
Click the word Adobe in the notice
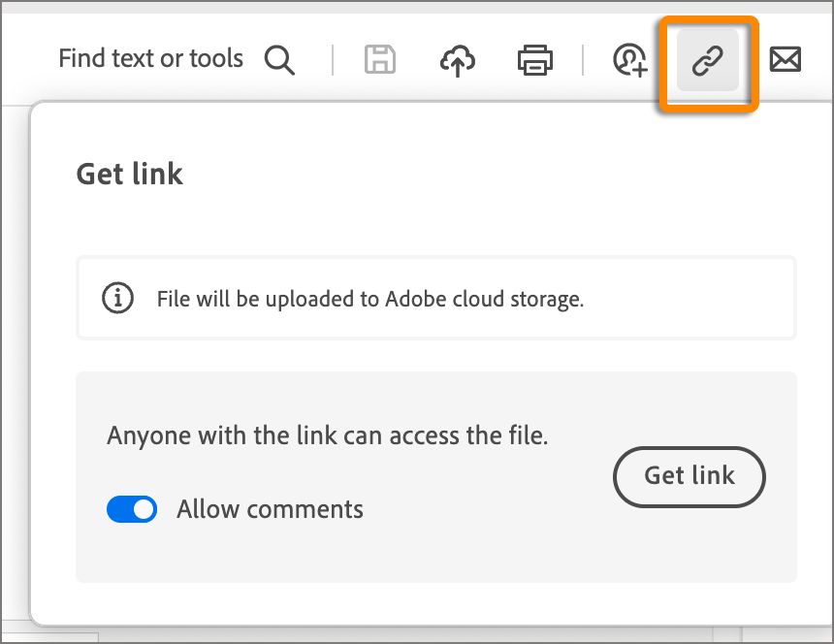(x=412, y=299)
